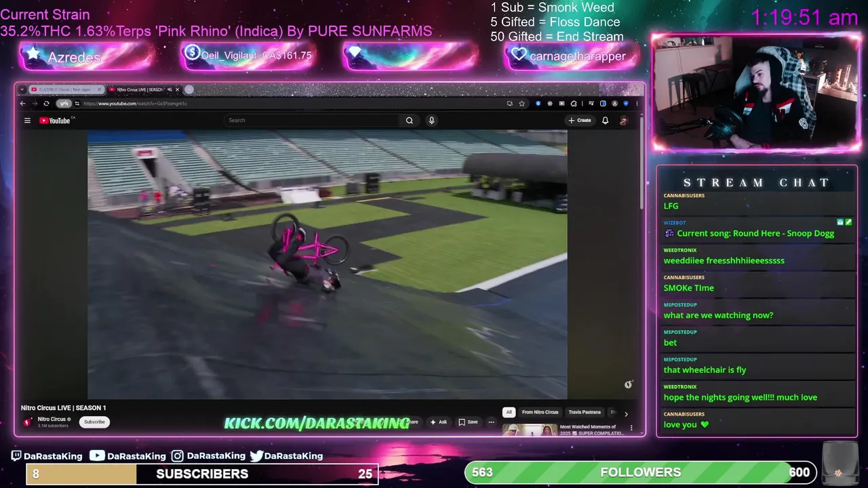Click the YouTube DaRastaKing social handle
This screenshot has width=868, height=488.
(x=128, y=456)
